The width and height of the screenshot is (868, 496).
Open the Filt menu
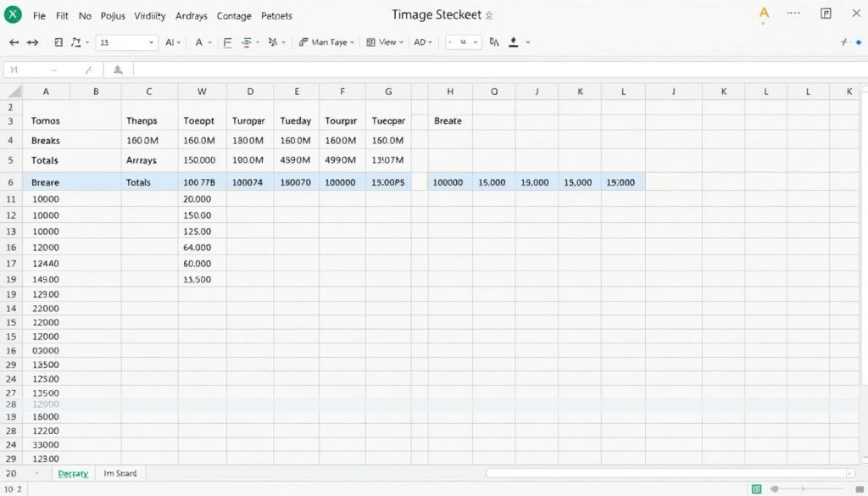coord(62,16)
